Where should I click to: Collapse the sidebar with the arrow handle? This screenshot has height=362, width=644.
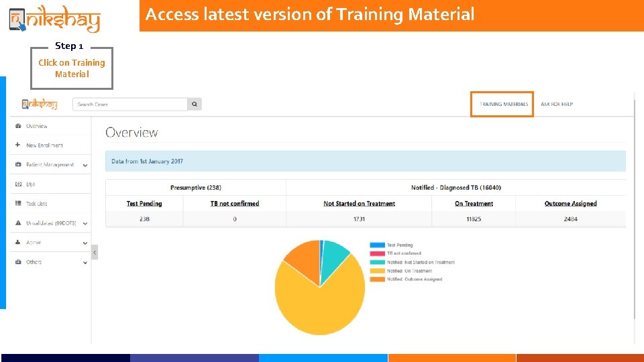coord(95,253)
